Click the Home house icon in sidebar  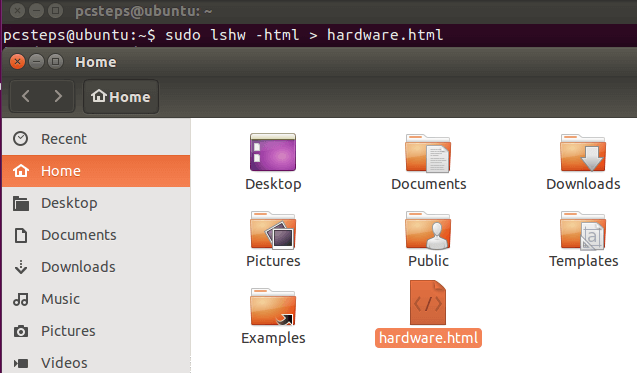(21, 171)
